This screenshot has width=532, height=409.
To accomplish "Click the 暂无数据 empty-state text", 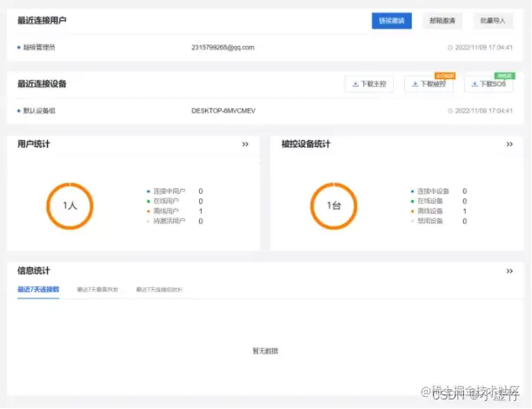I will pos(265,351).
